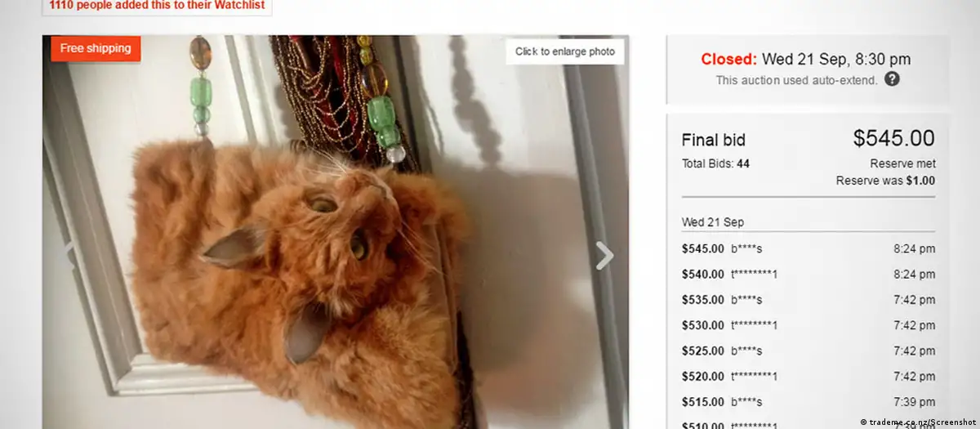Open bidder b****s on the $545.00 bid
The width and height of the screenshot is (980, 429).
[x=746, y=248]
